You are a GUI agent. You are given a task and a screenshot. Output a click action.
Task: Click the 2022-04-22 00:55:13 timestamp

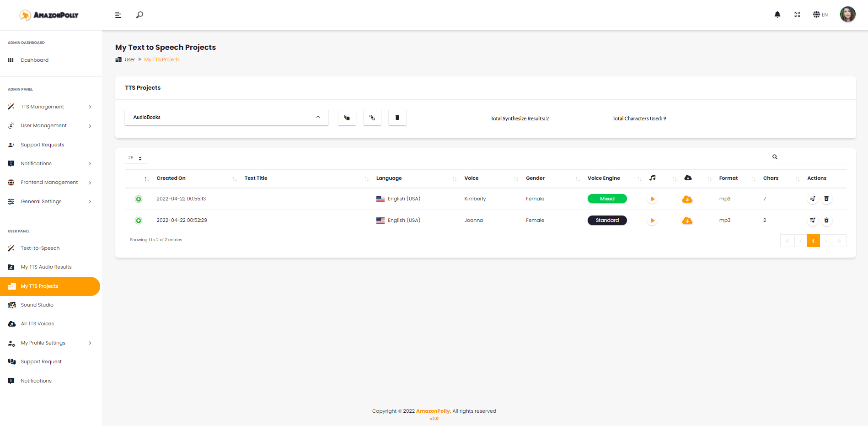pyautogui.click(x=181, y=199)
